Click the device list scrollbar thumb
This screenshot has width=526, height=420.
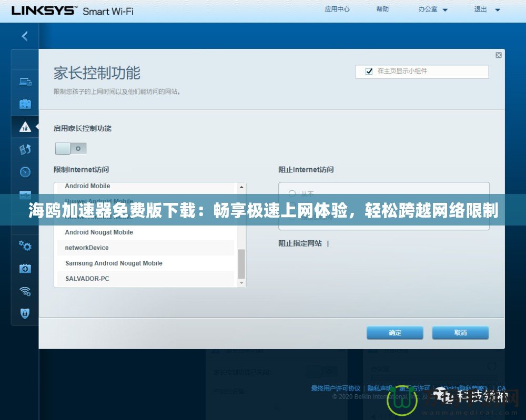click(241, 264)
